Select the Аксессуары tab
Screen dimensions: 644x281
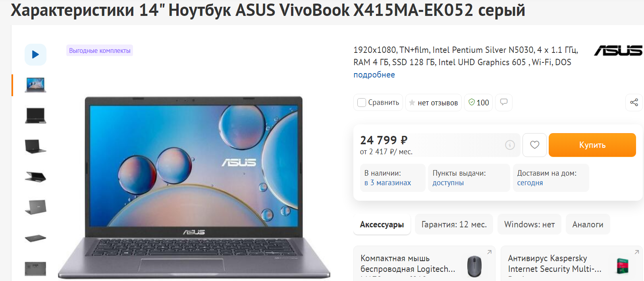click(x=382, y=225)
